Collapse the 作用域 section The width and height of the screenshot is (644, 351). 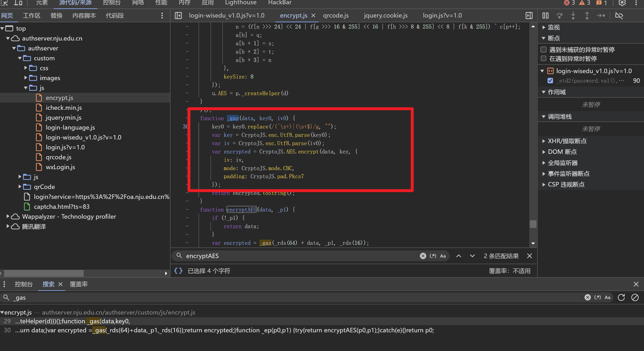543,92
